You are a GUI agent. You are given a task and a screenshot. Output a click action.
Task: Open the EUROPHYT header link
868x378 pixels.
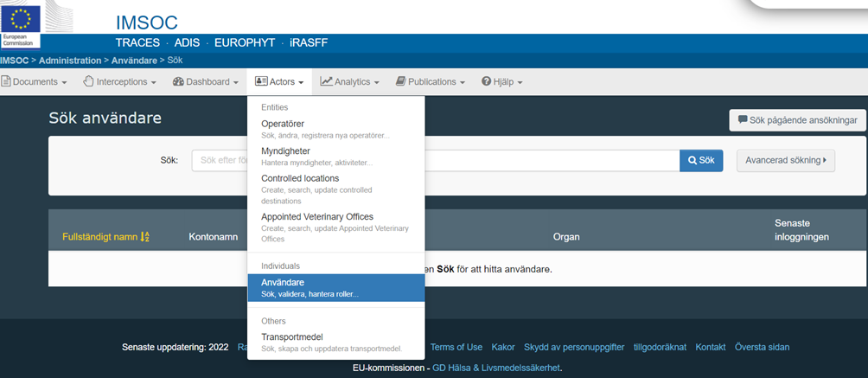(x=245, y=43)
